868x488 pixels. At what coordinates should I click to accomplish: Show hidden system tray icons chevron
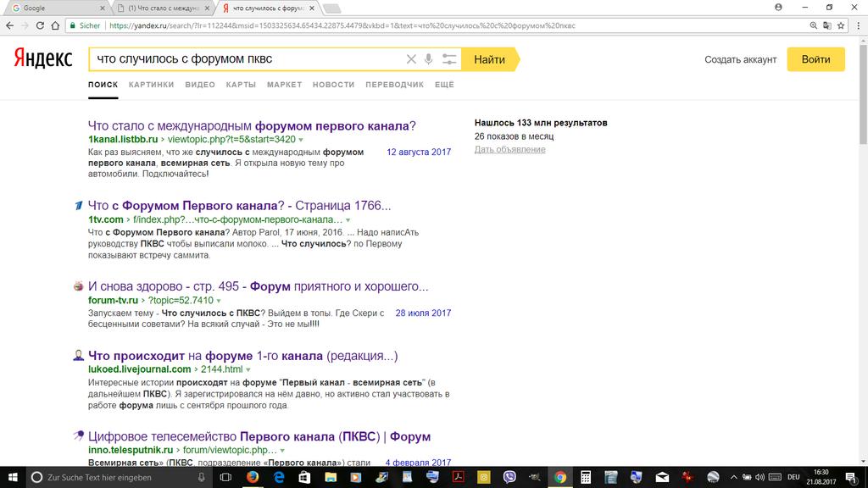(x=733, y=477)
